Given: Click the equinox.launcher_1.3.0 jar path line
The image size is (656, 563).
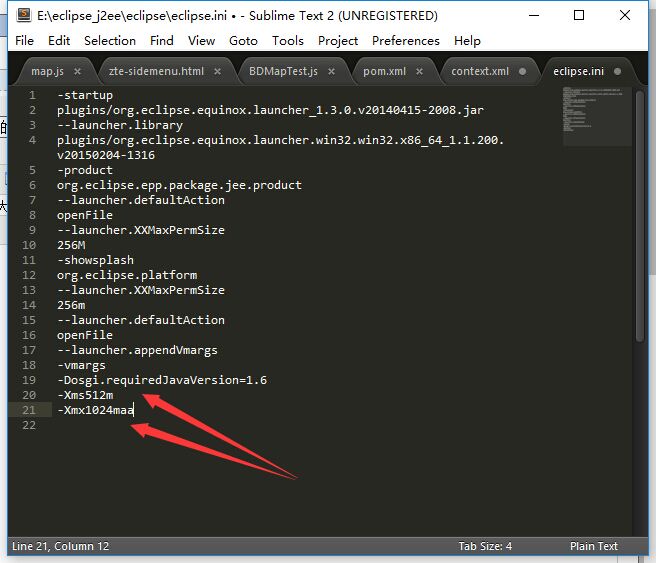Looking at the screenshot, I should (x=270, y=110).
